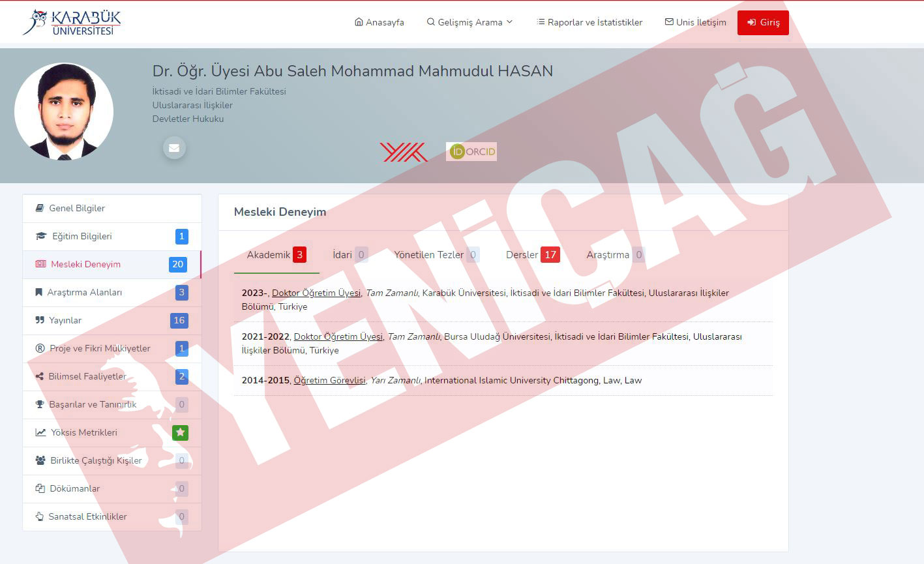This screenshot has width=924, height=564.
Task: Click the hand icon for Sanatsal Etkinlikler
Action: (39, 516)
